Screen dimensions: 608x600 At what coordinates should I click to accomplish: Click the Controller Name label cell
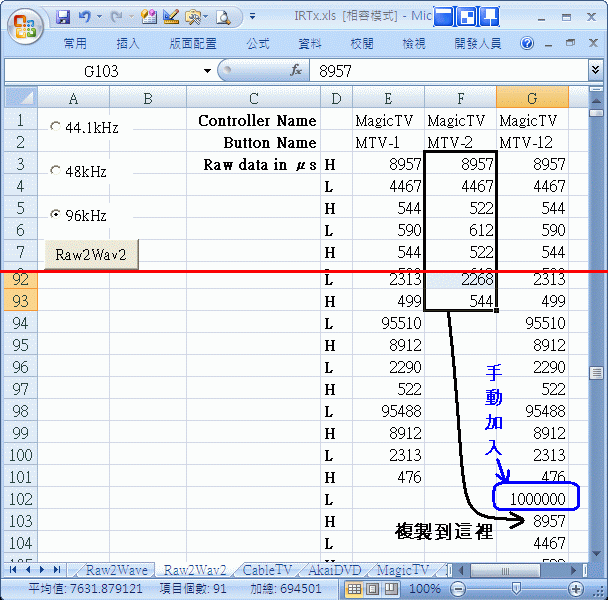[254, 121]
